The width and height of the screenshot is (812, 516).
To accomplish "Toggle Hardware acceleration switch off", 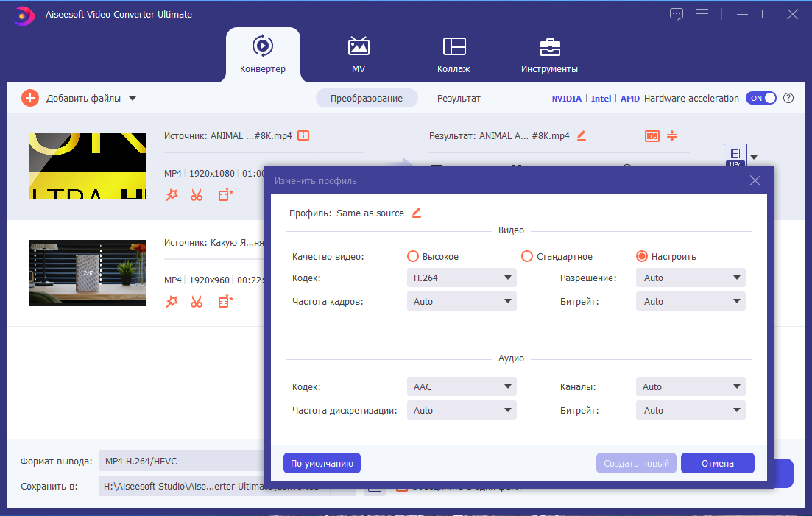I will 760,98.
